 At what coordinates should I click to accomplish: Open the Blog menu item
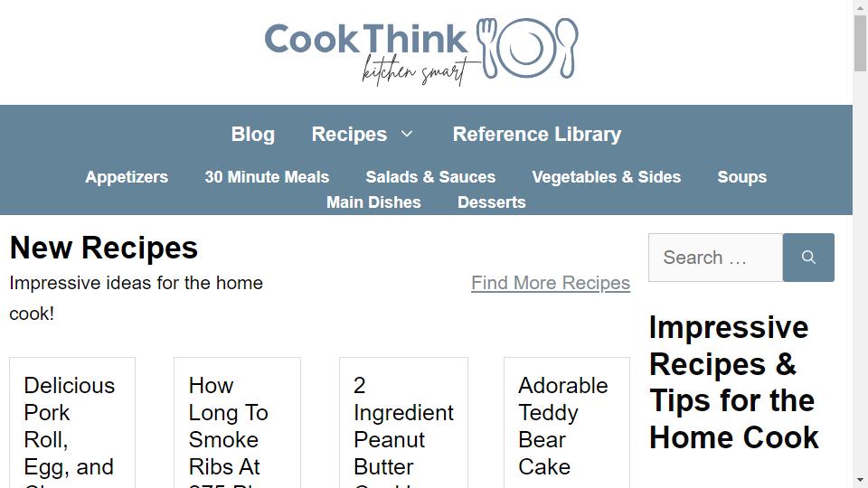click(253, 134)
